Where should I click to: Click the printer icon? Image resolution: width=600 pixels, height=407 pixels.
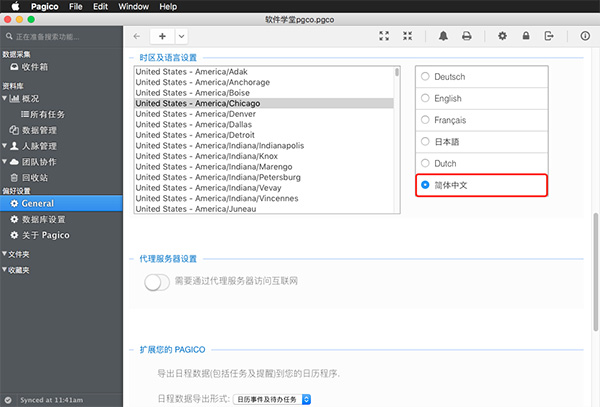point(466,36)
